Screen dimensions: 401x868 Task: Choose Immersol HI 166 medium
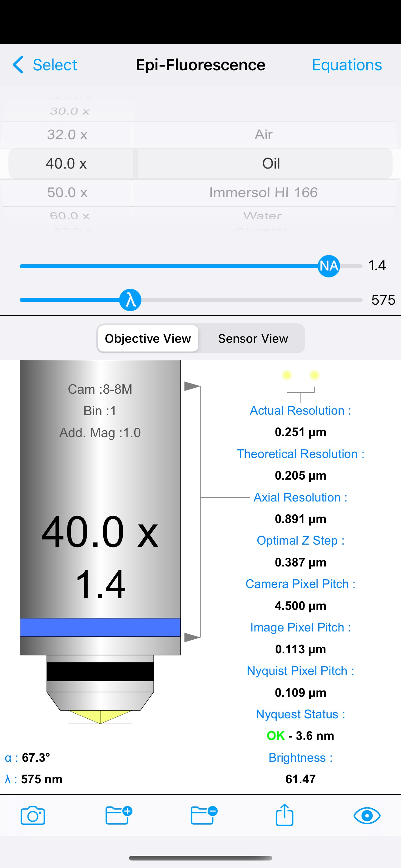point(263,193)
